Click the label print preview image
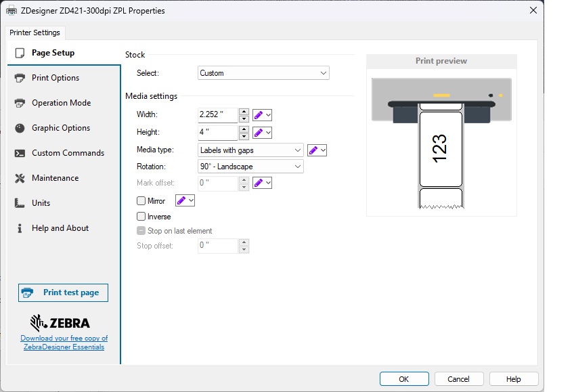This screenshot has width=574, height=392. tap(441, 143)
